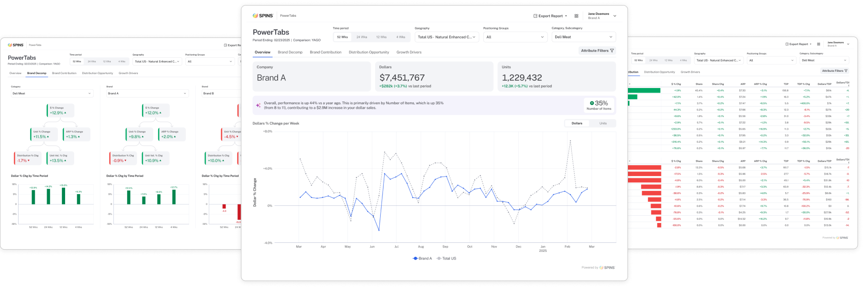Expand Jane Doemore menu in right window
This screenshot has height=288, width=868.
[838, 44]
